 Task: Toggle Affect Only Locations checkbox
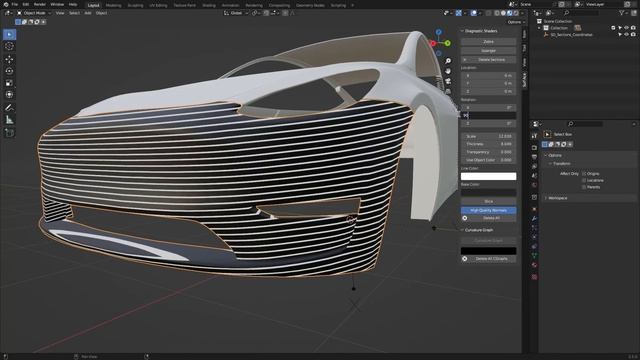coord(584,180)
